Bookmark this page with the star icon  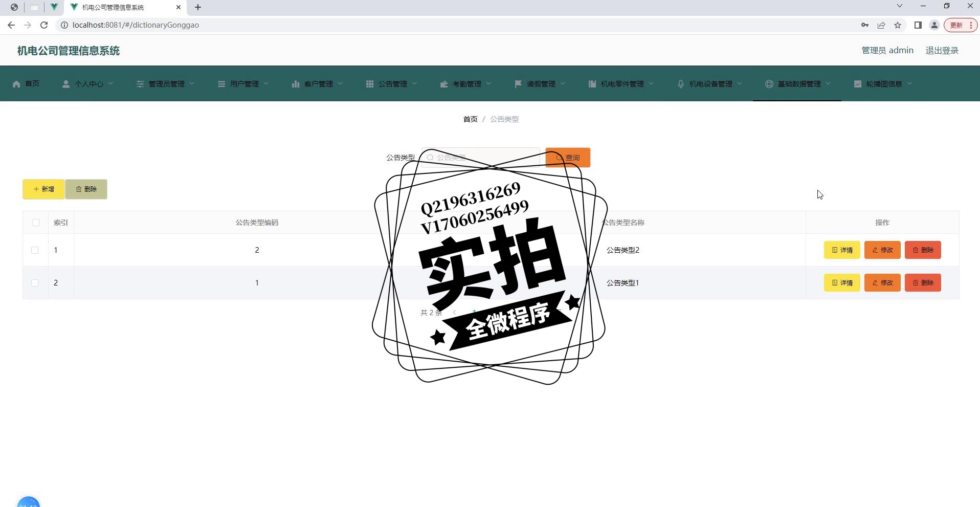pyautogui.click(x=898, y=25)
